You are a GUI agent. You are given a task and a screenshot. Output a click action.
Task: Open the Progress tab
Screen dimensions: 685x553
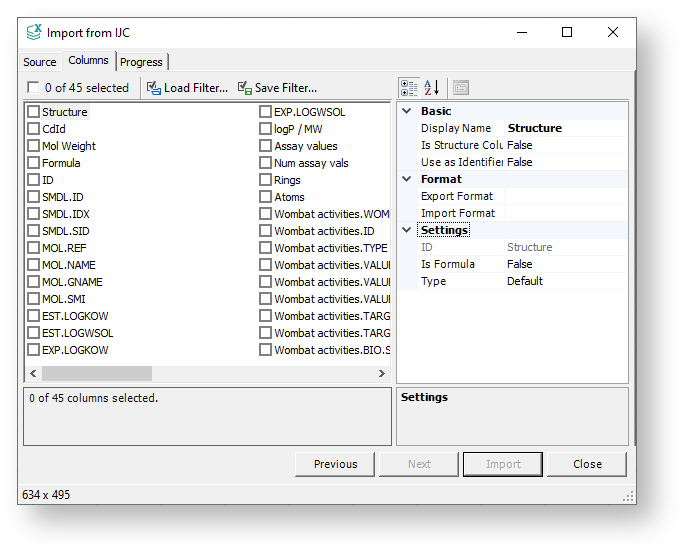tap(141, 62)
